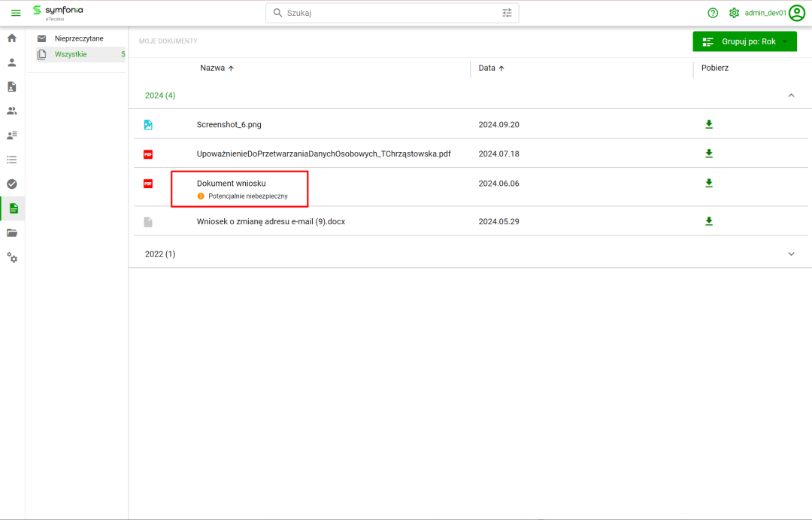Click the checkmark circle sidebar icon
Screen dimensions: 812x520
point(12,184)
